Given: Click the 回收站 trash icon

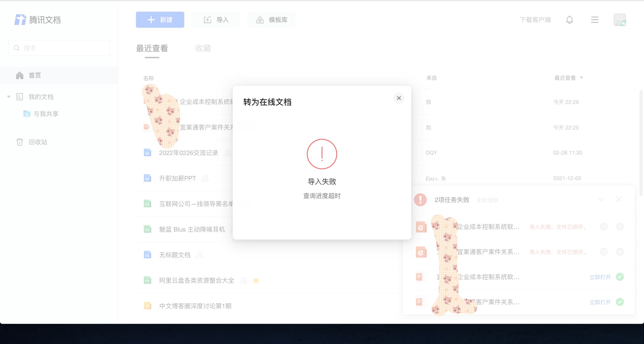Looking at the screenshot, I should [x=19, y=142].
